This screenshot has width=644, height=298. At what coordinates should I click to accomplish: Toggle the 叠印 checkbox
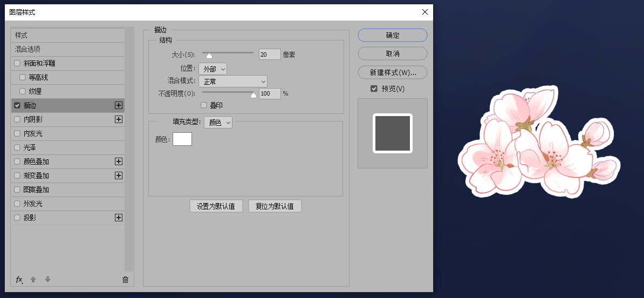(x=204, y=105)
